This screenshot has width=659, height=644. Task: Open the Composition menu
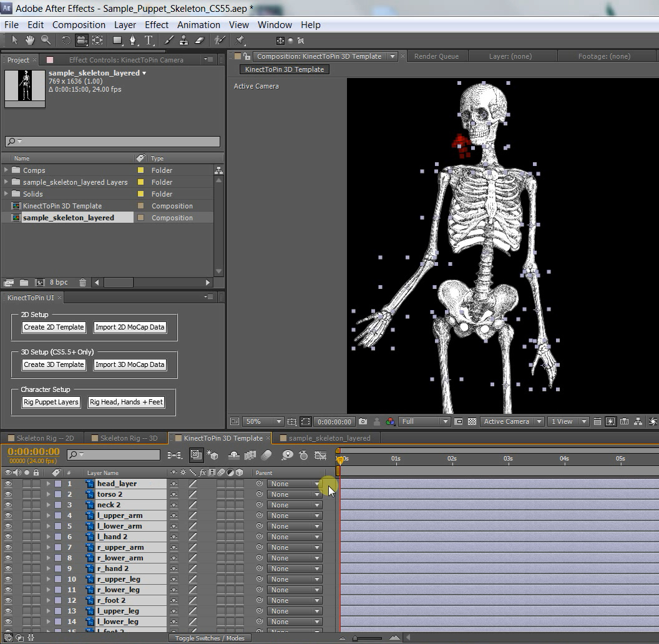tap(79, 25)
